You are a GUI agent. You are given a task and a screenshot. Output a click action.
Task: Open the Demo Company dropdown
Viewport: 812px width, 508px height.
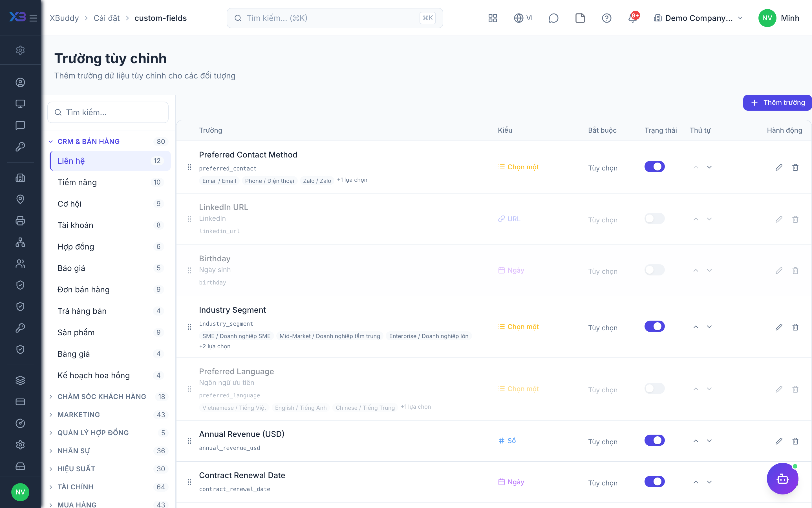coord(698,18)
